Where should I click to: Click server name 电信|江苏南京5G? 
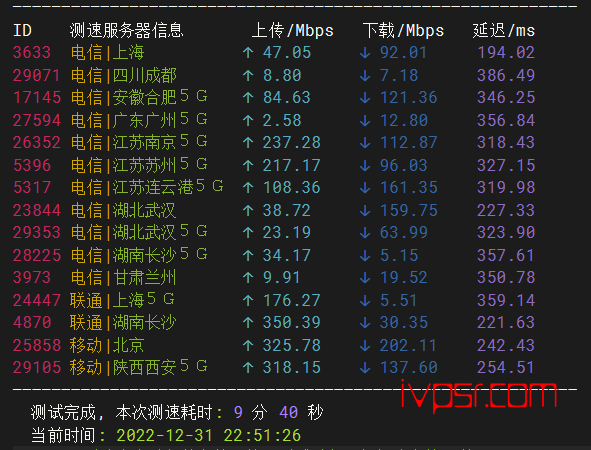tap(139, 142)
